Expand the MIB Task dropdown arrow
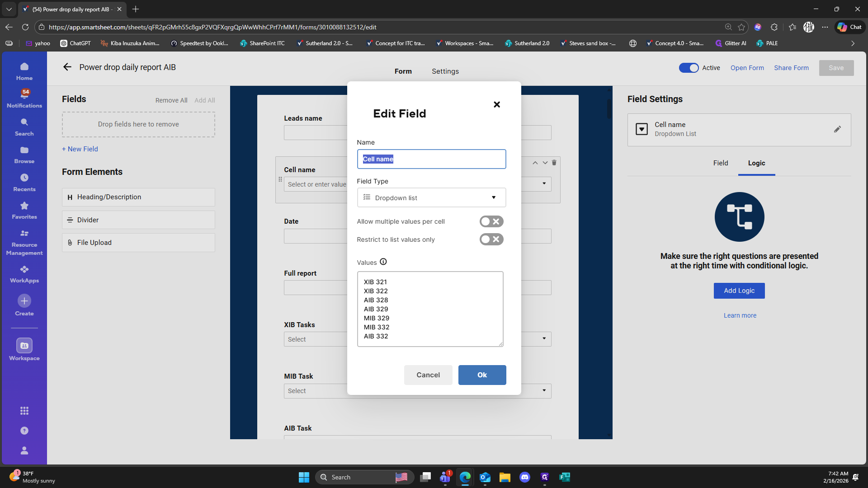868x488 pixels. [x=544, y=390]
